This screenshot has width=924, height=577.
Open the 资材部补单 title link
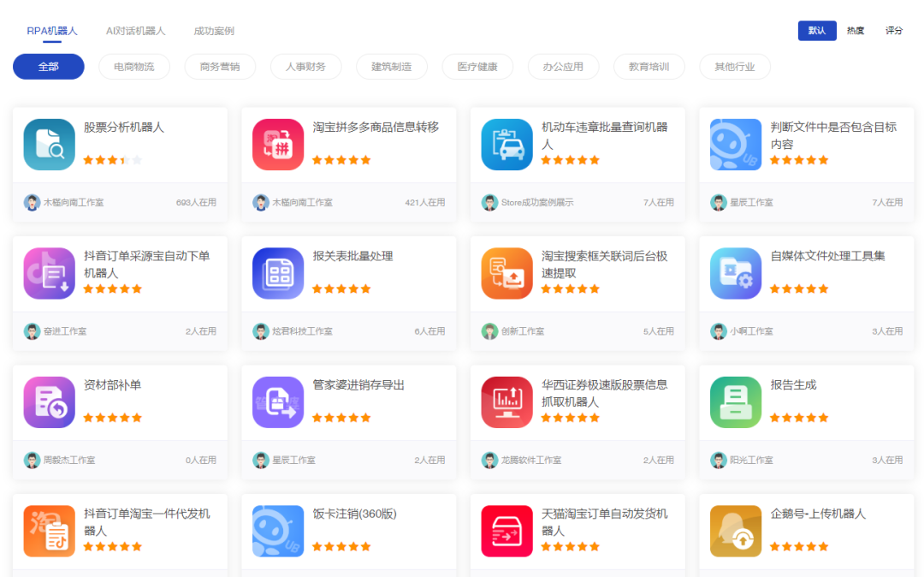coord(112,385)
